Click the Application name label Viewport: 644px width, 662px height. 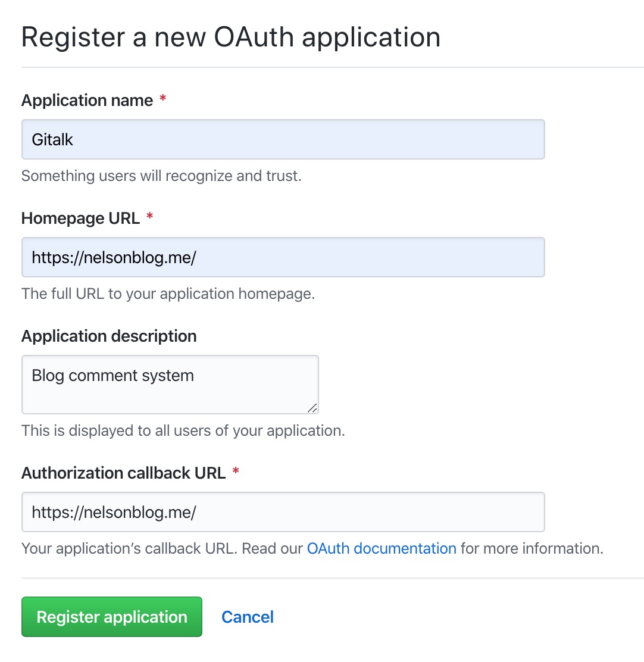pyautogui.click(x=87, y=101)
